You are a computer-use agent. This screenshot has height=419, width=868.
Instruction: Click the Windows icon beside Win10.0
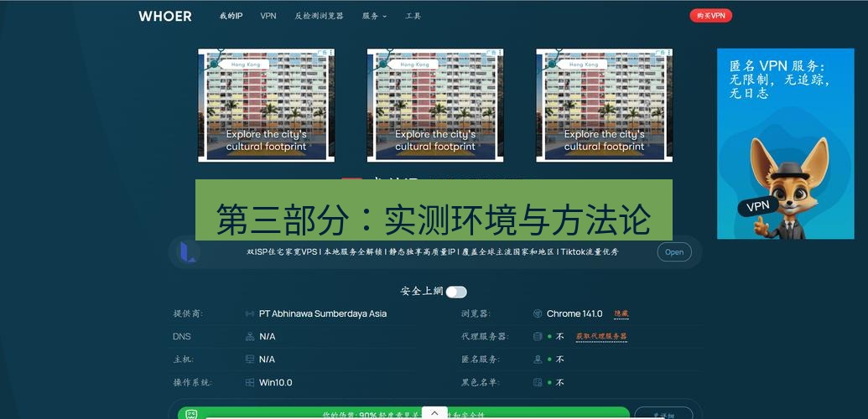point(250,382)
